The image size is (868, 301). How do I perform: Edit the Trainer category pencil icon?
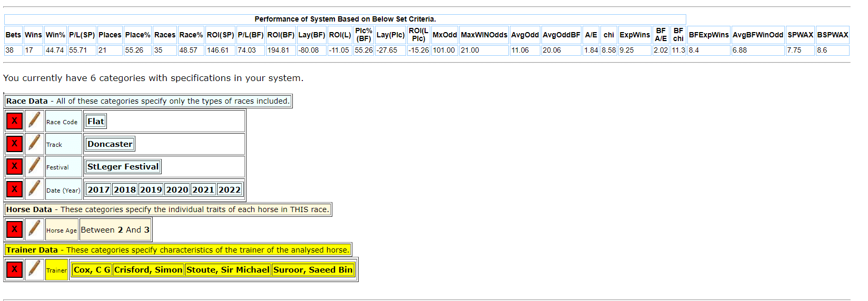(x=34, y=269)
